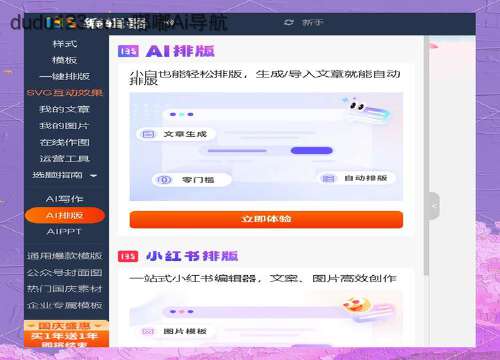This screenshot has height=360, width=500.
Task: Click the orange 立即体验 button
Action: [x=266, y=219]
